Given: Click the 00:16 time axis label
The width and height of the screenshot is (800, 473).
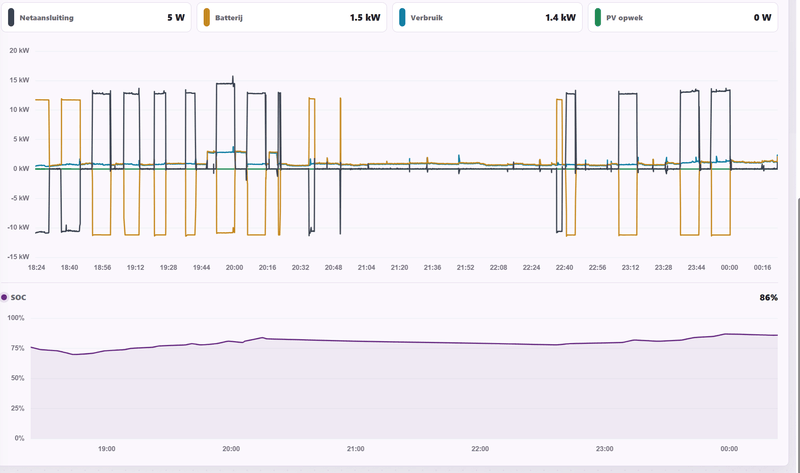Looking at the screenshot, I should click(762, 267).
